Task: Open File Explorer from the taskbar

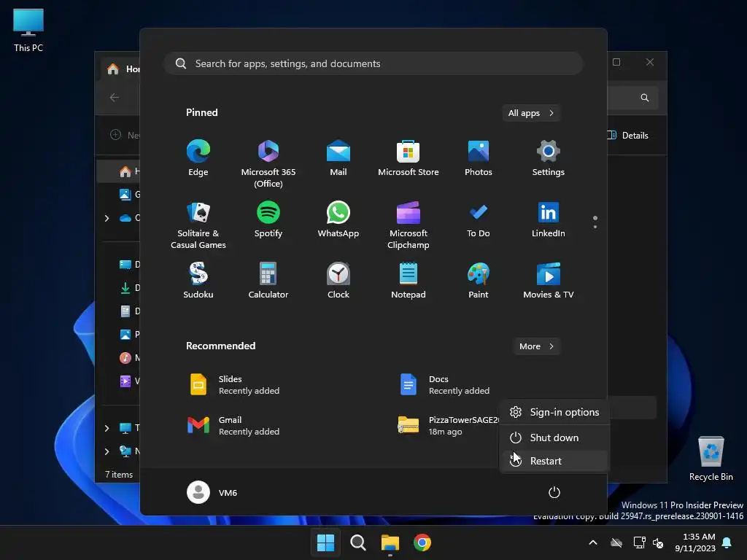Action: [x=390, y=542]
